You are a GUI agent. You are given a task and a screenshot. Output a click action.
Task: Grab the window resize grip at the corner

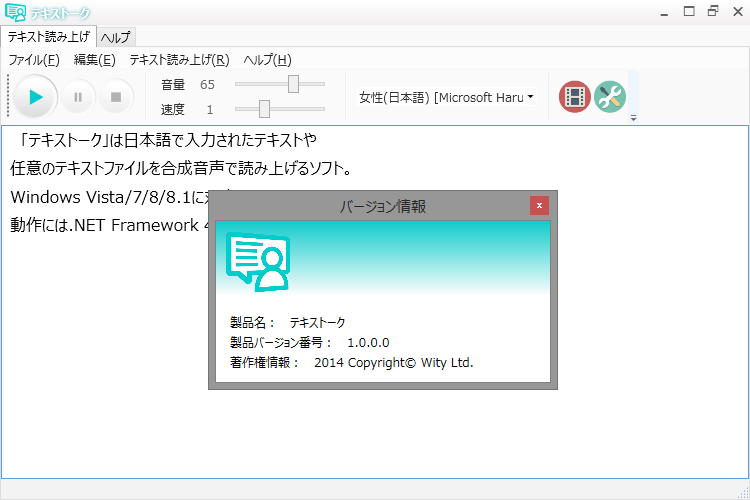tap(744, 494)
